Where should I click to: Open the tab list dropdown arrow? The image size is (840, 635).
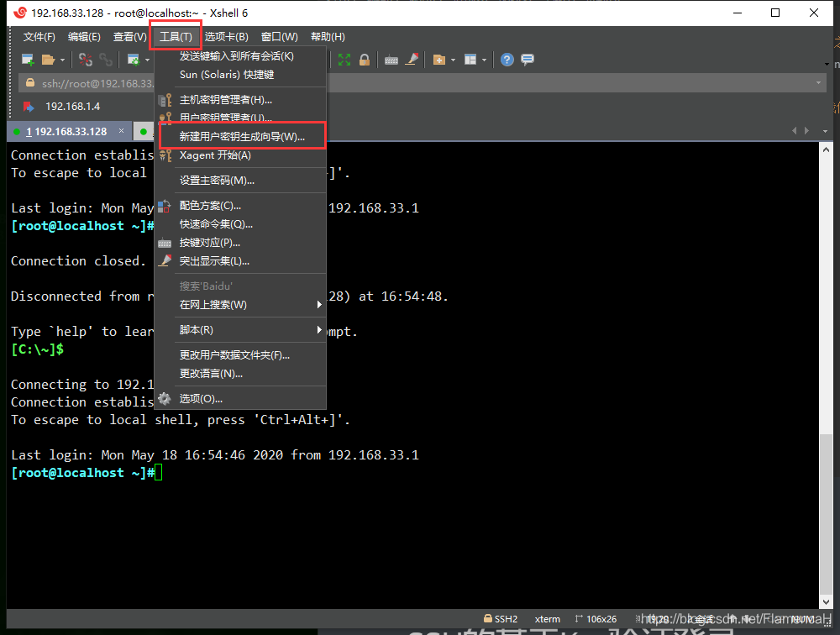point(825,131)
